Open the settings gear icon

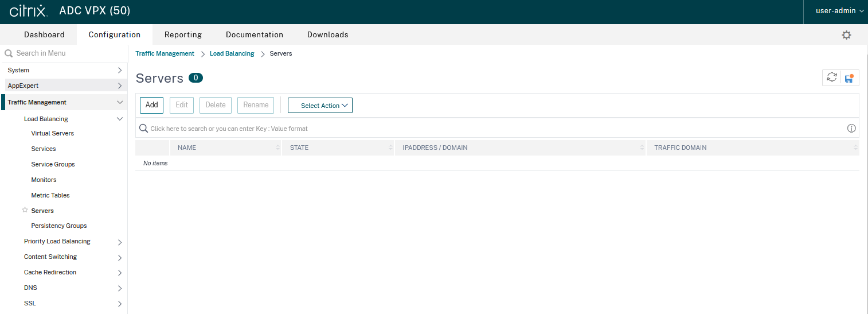[846, 35]
